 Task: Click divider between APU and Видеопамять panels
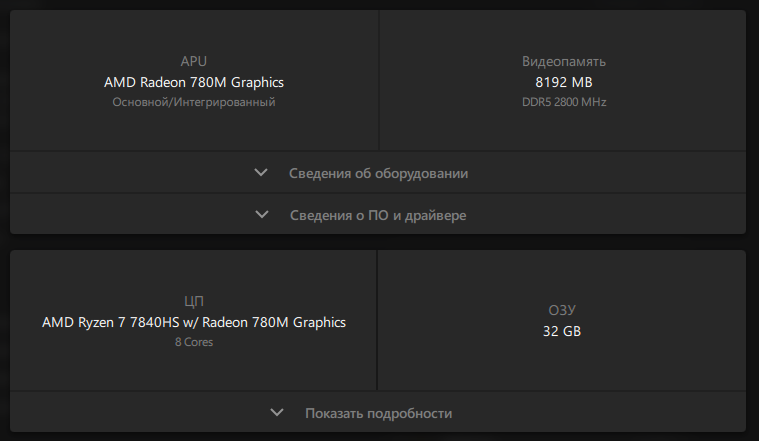tap(379, 80)
